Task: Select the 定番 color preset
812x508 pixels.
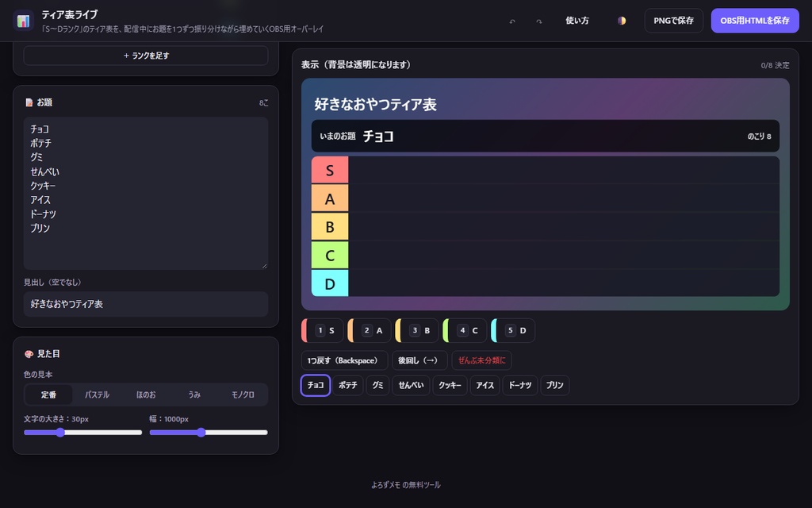Action: [48, 394]
